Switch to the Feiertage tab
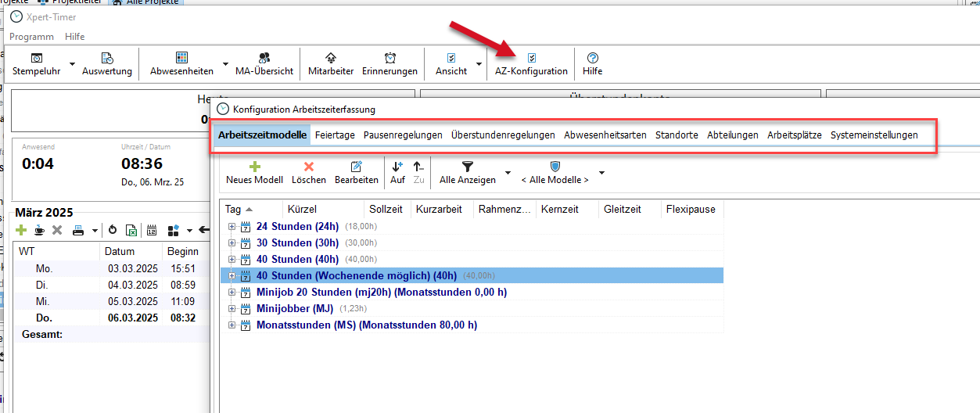Screen dimensions: 980x413 pyautogui.click(x=335, y=135)
